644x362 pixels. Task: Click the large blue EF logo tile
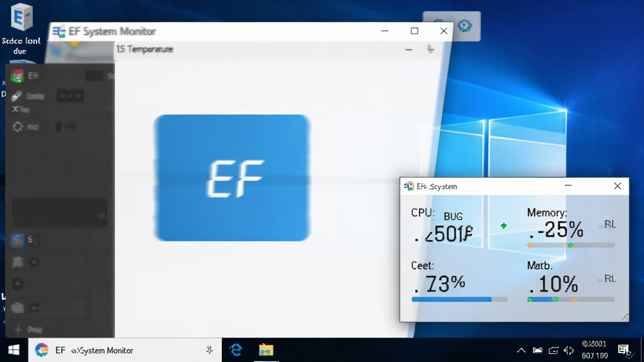(232, 178)
